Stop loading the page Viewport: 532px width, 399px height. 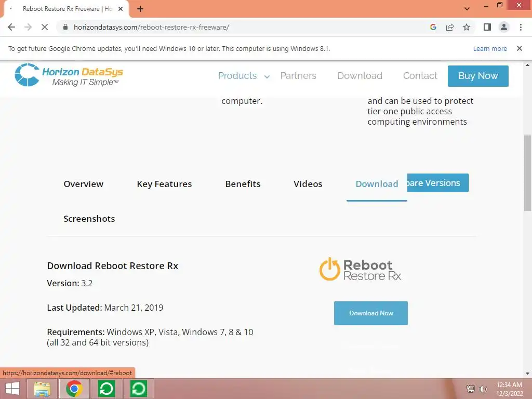[x=45, y=27]
